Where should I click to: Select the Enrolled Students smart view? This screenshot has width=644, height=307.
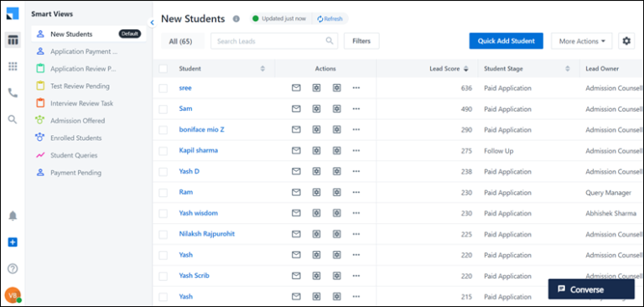pyautogui.click(x=89, y=138)
